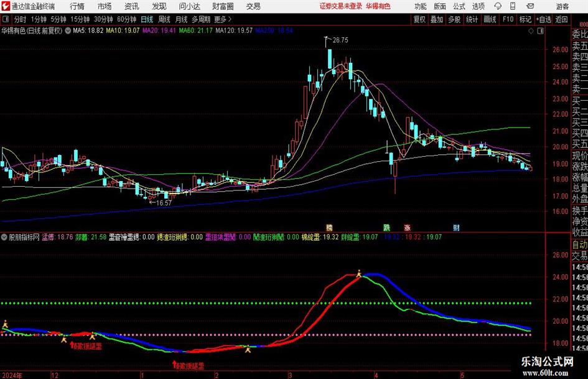
Task: Click the red 华锡有色 stock name in title bar
Action: pyautogui.click(x=378, y=6)
